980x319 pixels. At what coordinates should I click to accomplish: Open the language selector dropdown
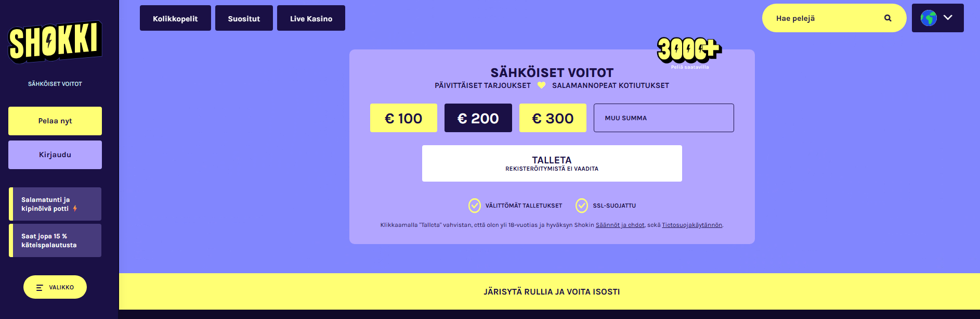tap(937, 17)
